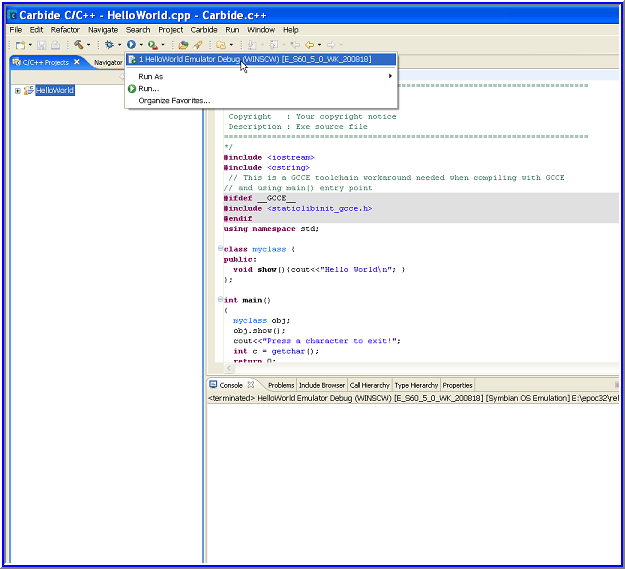
Task: Click the Debug bug toolbar icon
Action: 109,44
